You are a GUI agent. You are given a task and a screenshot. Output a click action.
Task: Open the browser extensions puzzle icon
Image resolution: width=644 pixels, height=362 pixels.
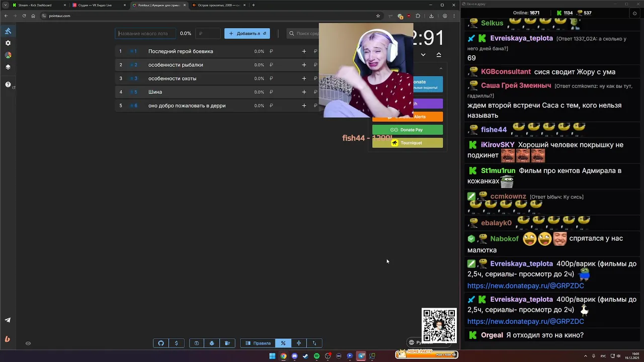pyautogui.click(x=418, y=16)
